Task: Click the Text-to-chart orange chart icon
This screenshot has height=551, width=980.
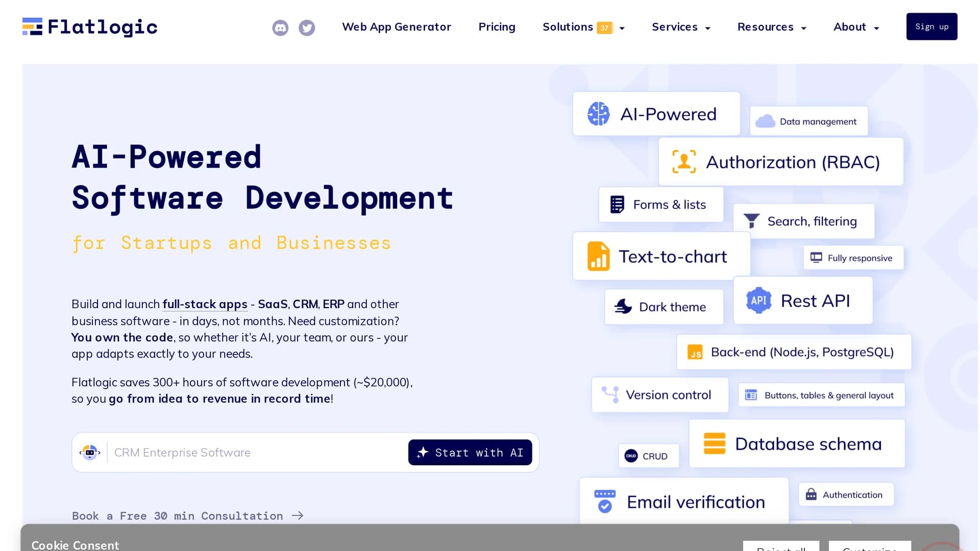Action: point(598,256)
